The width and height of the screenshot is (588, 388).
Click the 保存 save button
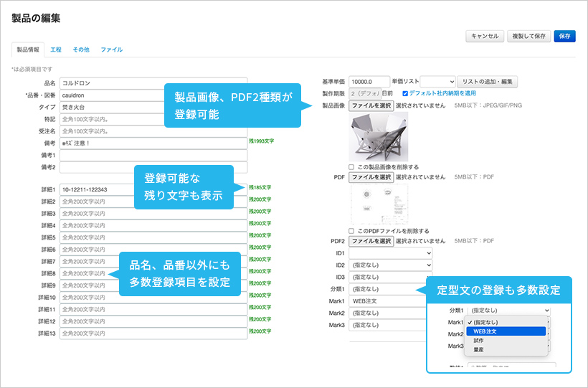coord(564,36)
